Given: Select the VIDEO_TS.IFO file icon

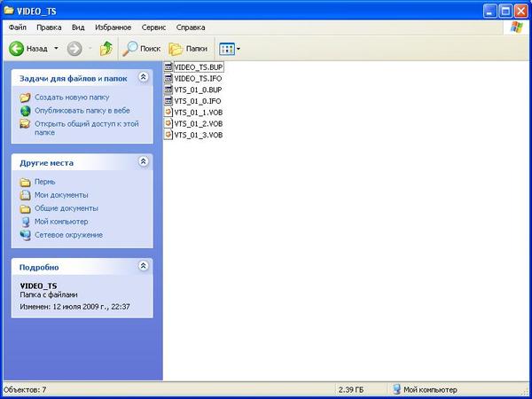Looking at the screenshot, I should pyautogui.click(x=168, y=78).
